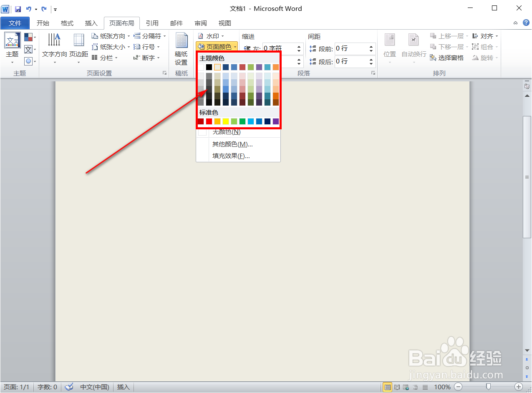This screenshot has width=532, height=393.
Task: Click the 水印 watermark icon
Action: point(214,36)
